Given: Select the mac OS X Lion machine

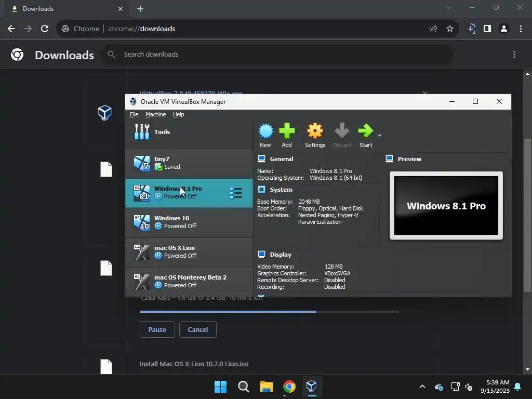Looking at the screenshot, I should click(189, 252).
